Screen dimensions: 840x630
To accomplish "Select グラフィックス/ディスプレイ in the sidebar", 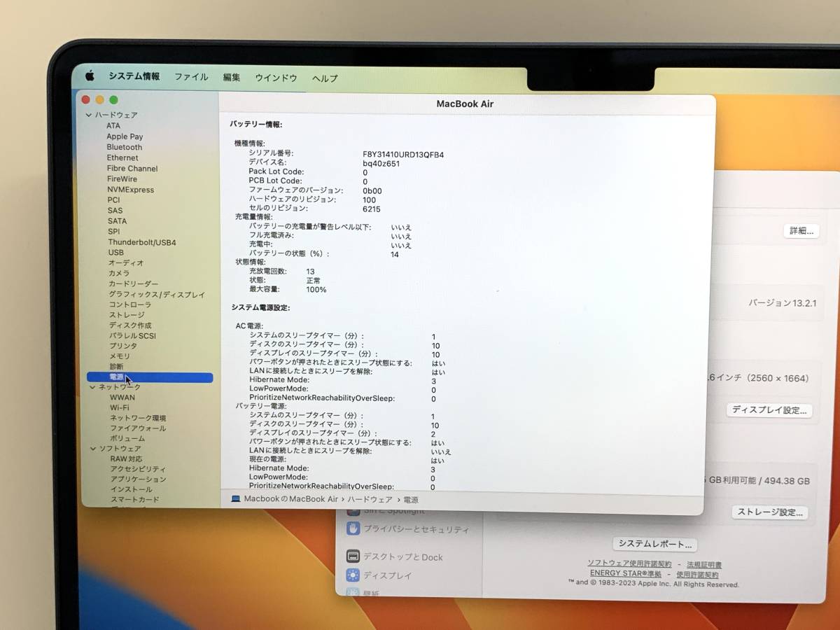I will tap(157, 295).
